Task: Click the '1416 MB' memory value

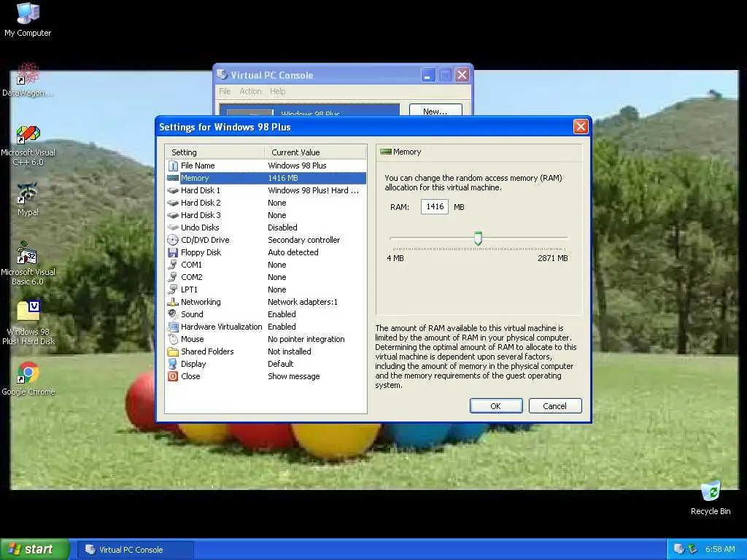Action: [283, 178]
